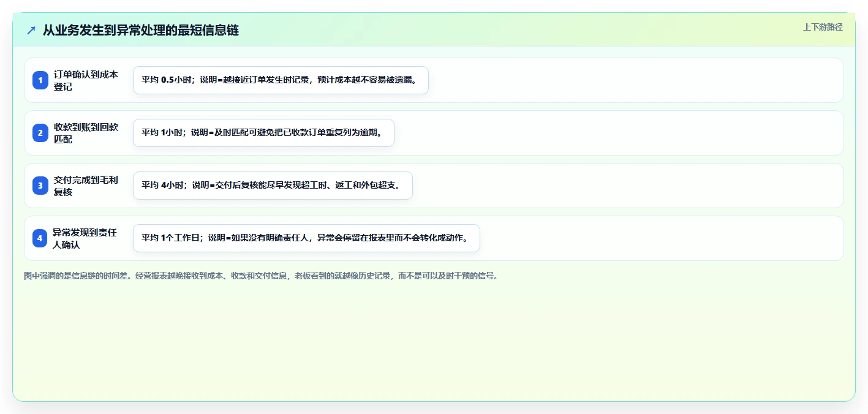Click the note starting 平均 4小时

[273, 186]
